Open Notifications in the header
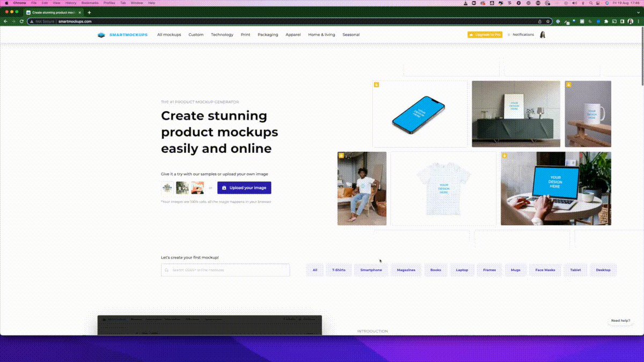The image size is (644, 362). coord(521,35)
